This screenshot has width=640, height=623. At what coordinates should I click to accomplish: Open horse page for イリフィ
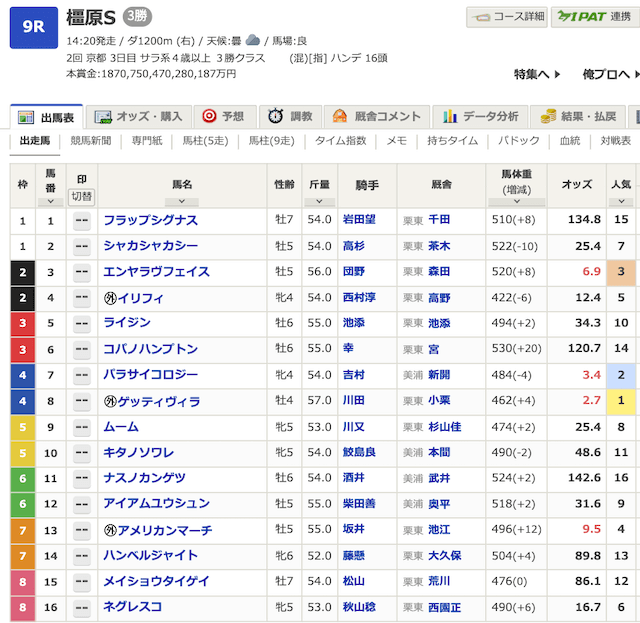coord(140,298)
